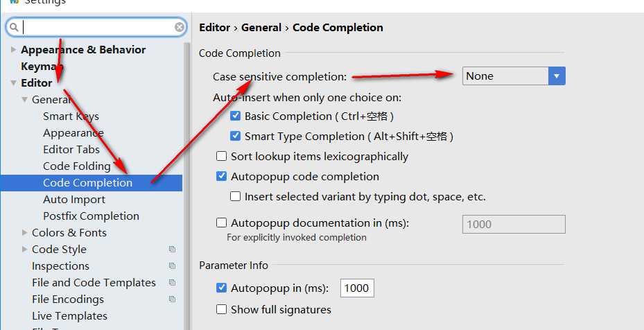Viewport: 644px width, 330px height.
Task: Open Auto Import settings page
Action: (x=74, y=199)
